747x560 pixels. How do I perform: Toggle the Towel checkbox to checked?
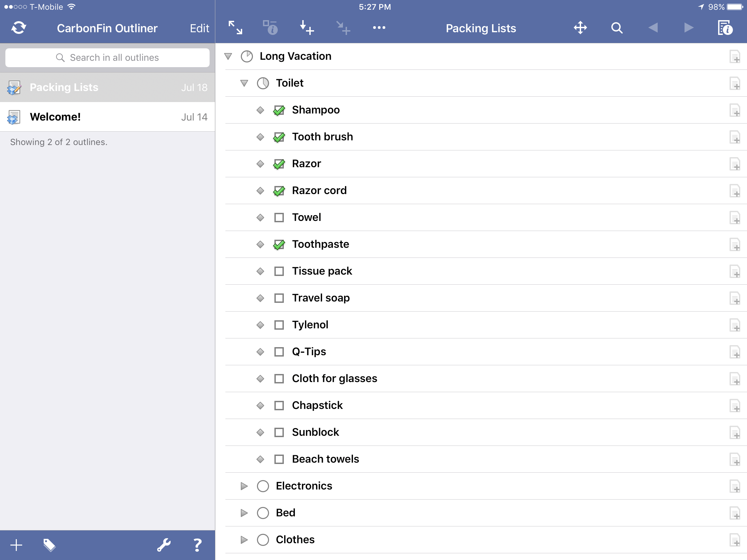pos(279,218)
